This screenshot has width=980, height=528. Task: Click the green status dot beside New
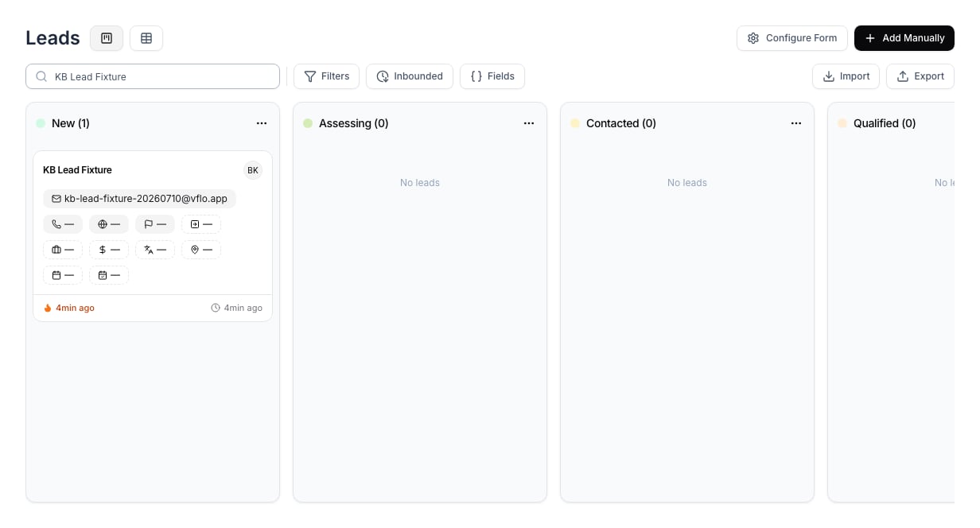[x=41, y=123]
